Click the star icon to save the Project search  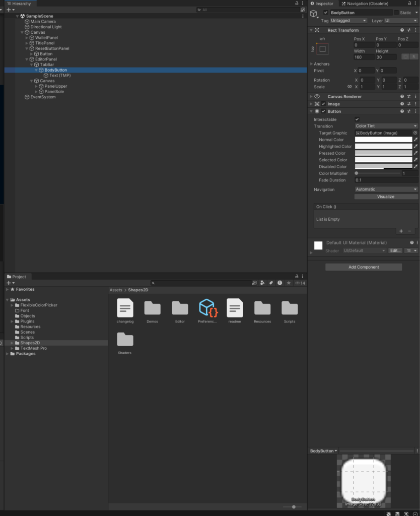point(289,283)
